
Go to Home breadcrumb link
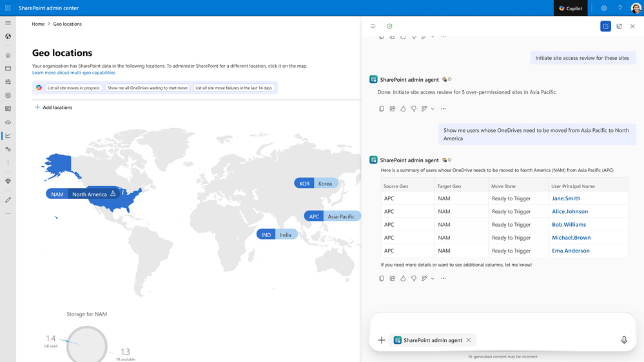point(38,24)
